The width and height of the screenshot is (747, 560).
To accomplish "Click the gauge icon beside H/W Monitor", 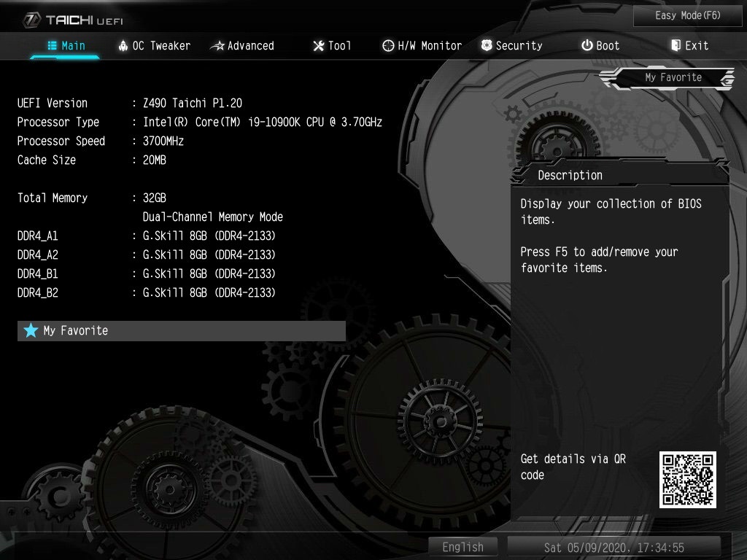I will (388, 46).
